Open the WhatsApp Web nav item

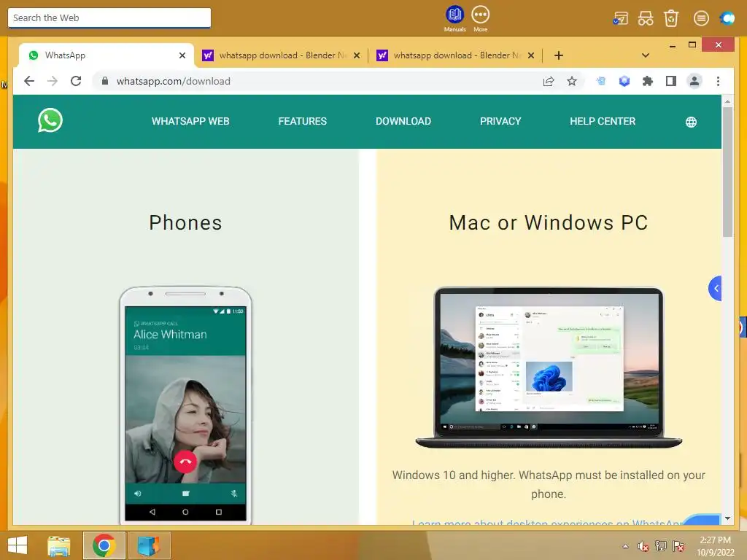tap(190, 122)
